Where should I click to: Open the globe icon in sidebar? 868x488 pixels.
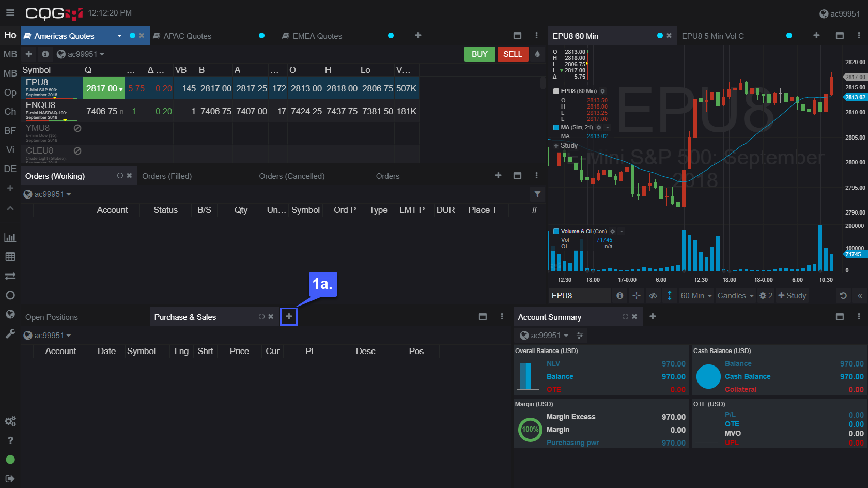point(10,314)
